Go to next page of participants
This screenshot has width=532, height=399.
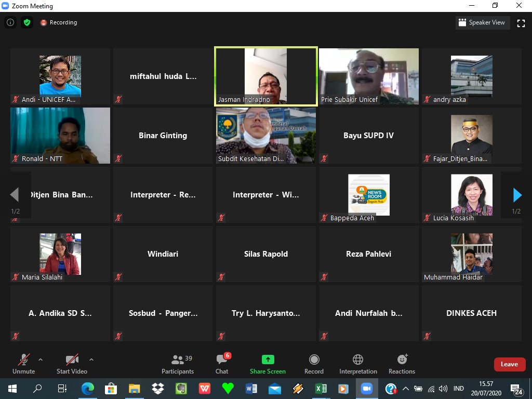517,195
